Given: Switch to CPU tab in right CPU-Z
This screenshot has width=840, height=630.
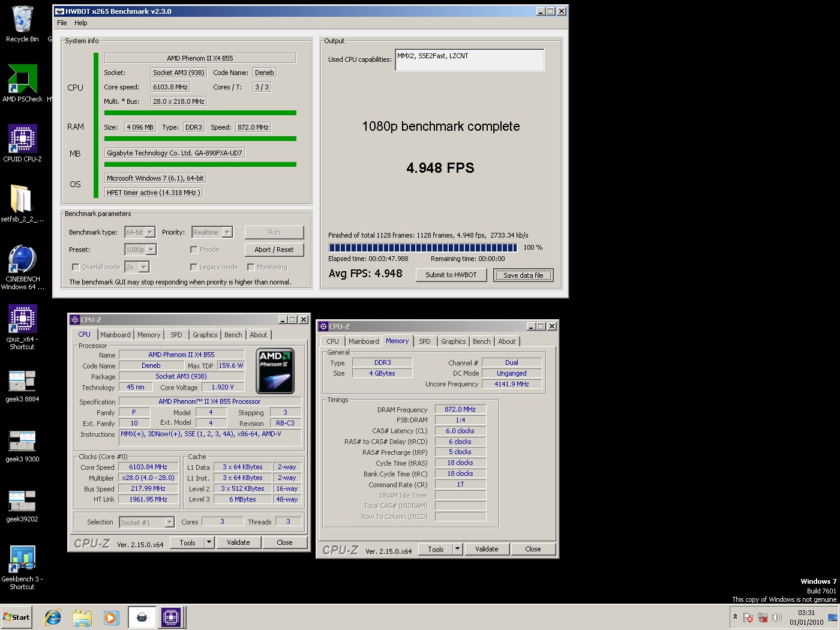Looking at the screenshot, I should pos(333,341).
